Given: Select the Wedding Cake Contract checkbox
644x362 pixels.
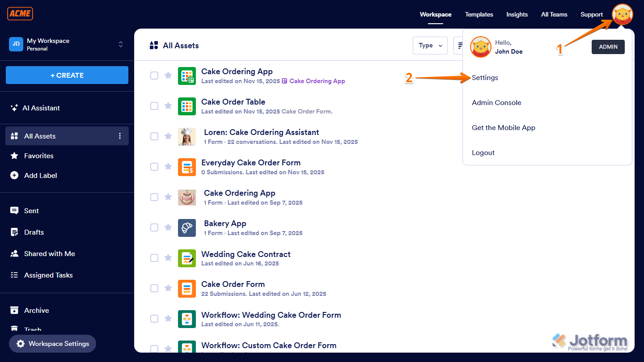Looking at the screenshot, I should coord(154,258).
